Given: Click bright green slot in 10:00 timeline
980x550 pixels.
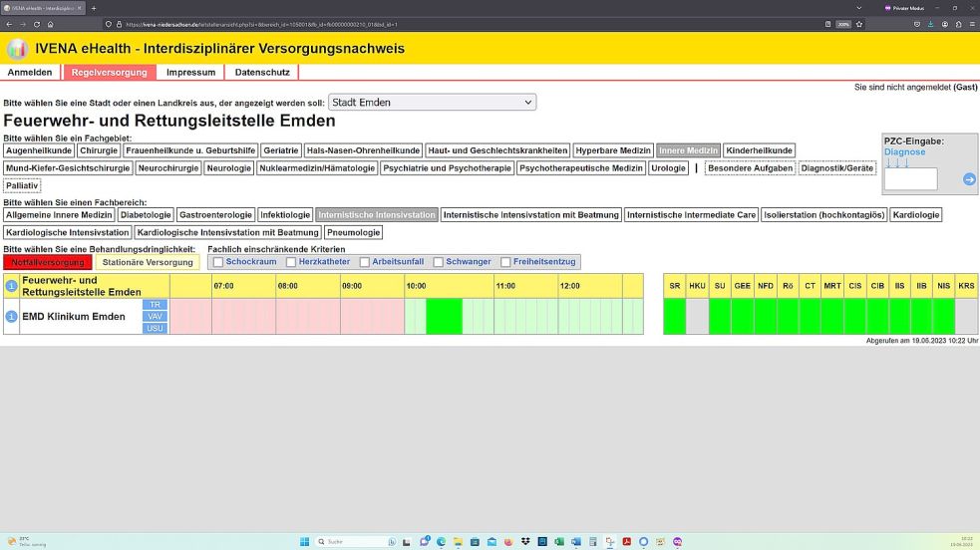Looking at the screenshot, I should pos(444,317).
